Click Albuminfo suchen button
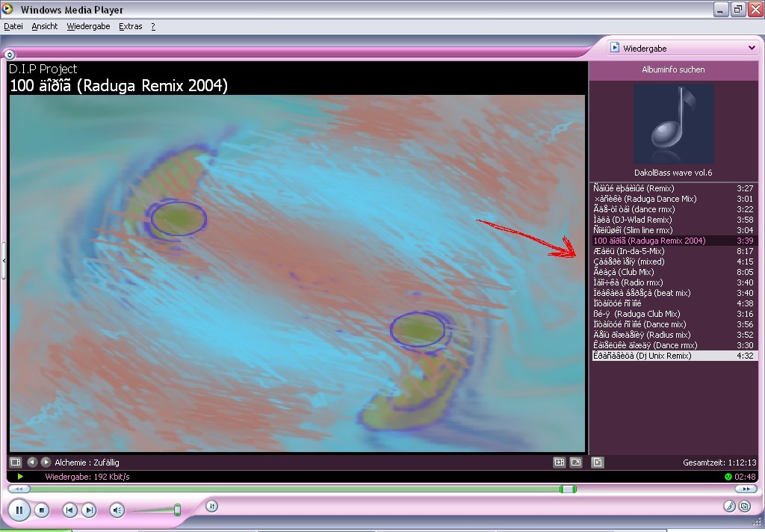Screen dimensions: 765x532 click(673, 69)
